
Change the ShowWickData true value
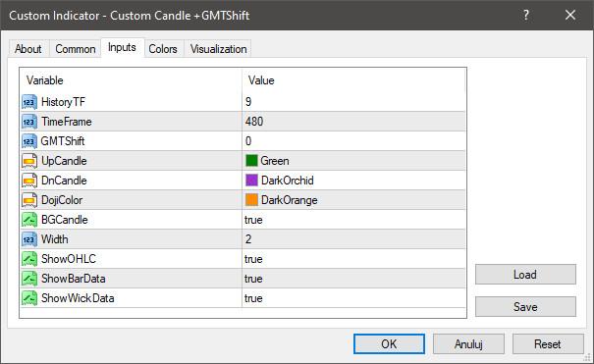click(253, 298)
